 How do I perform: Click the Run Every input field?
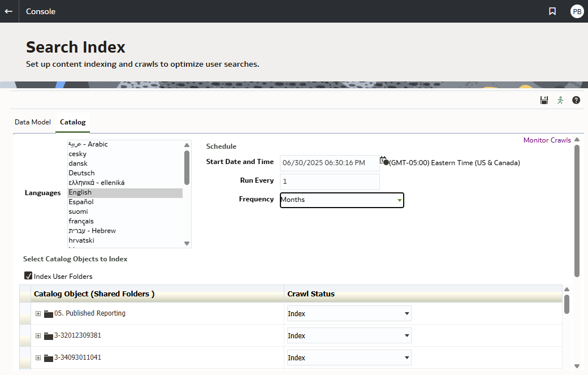330,181
